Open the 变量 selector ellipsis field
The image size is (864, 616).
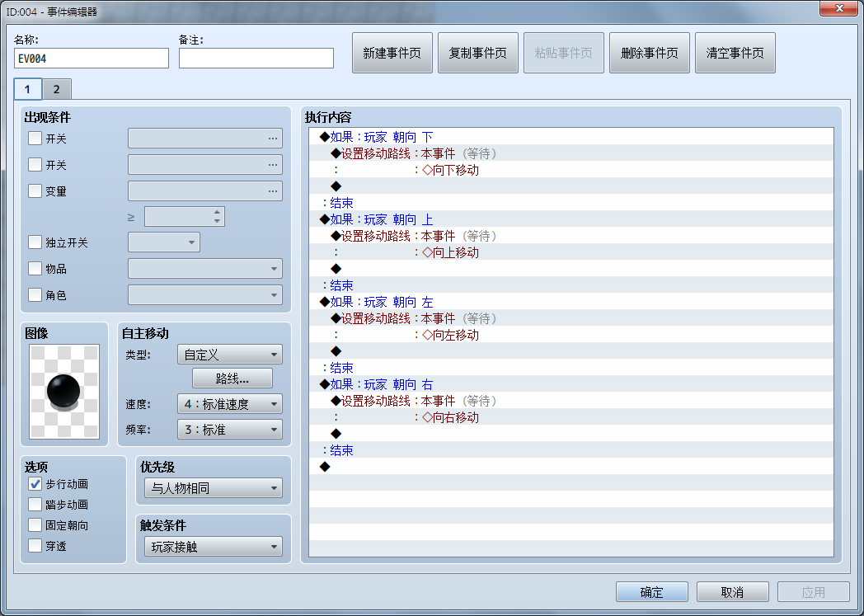click(205, 191)
